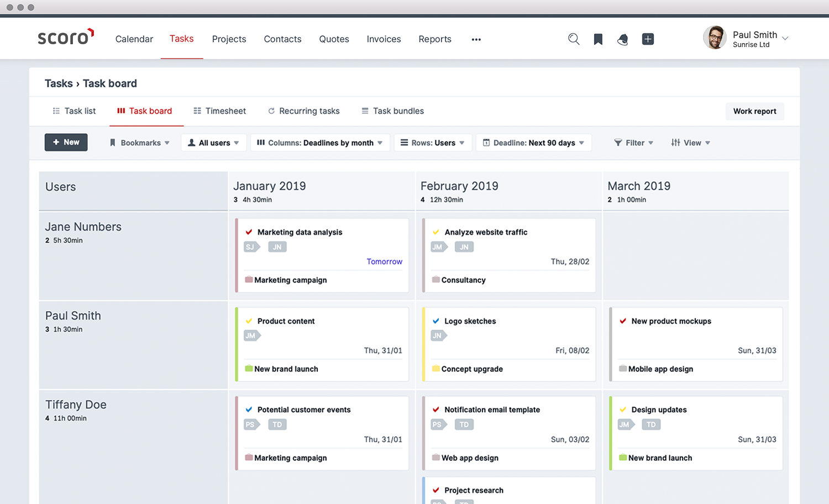Click the JM user tag on Product content
829x504 pixels.
[x=251, y=335]
